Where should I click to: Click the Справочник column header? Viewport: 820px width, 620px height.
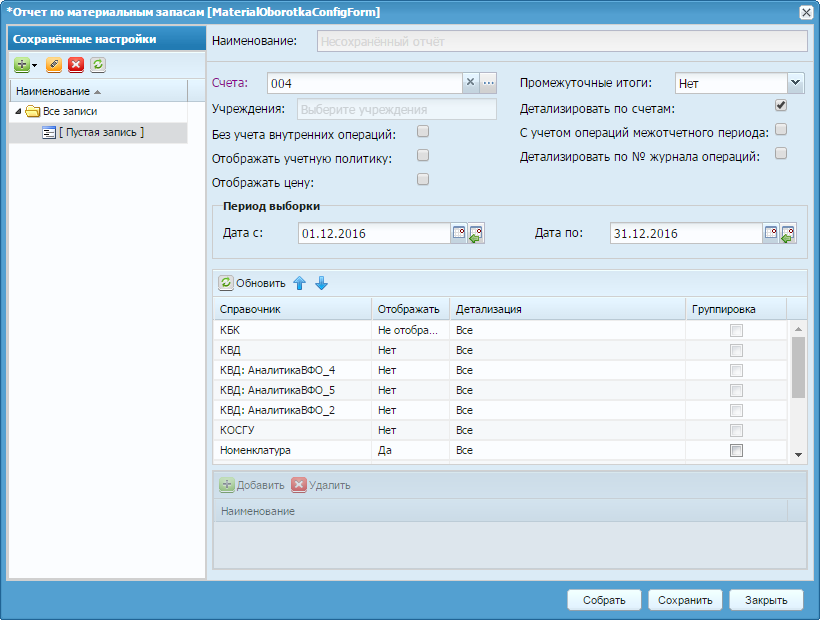pos(292,309)
